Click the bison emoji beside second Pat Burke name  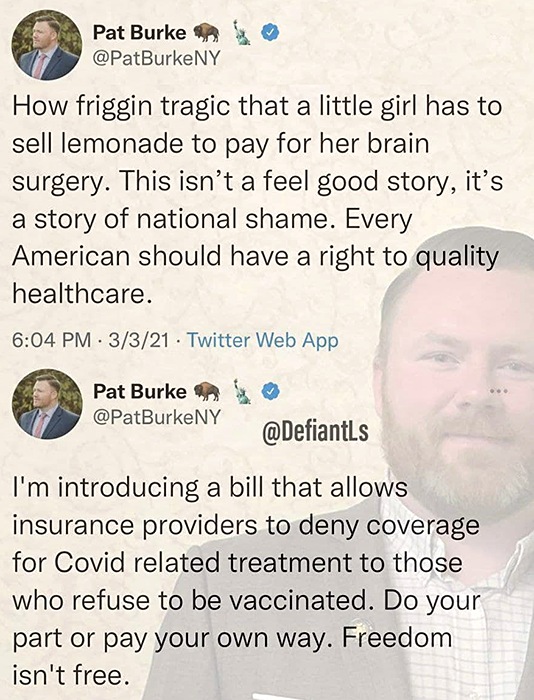click(x=207, y=392)
